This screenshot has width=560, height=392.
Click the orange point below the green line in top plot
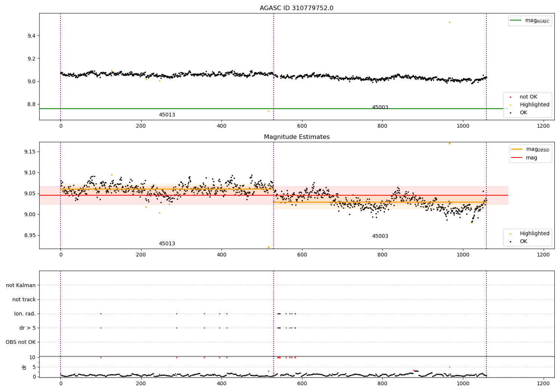(268, 111)
